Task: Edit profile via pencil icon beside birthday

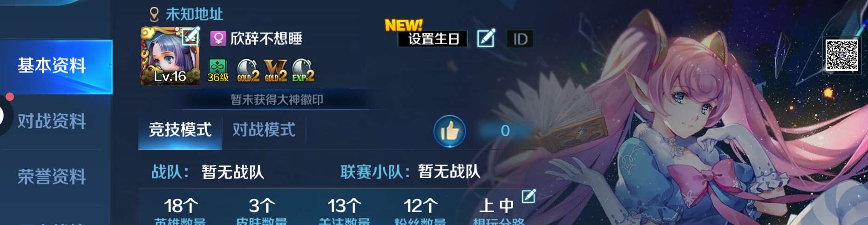Action: click(486, 38)
